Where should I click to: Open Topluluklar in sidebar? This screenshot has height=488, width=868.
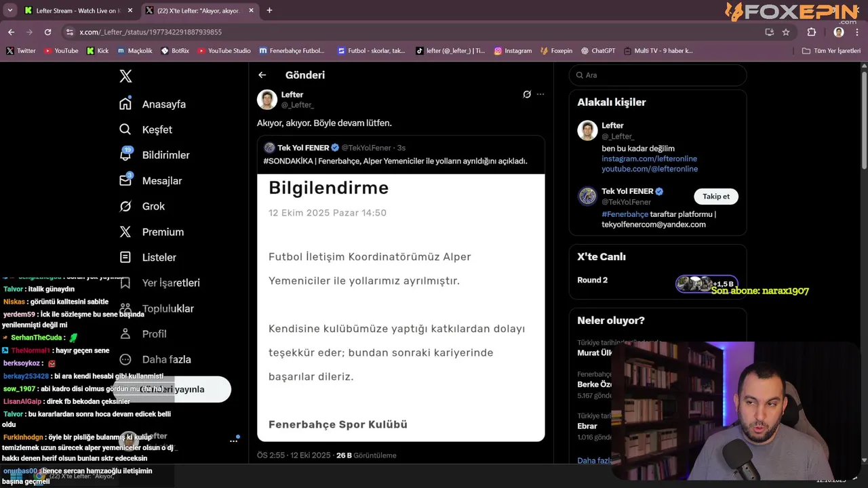click(157, 308)
